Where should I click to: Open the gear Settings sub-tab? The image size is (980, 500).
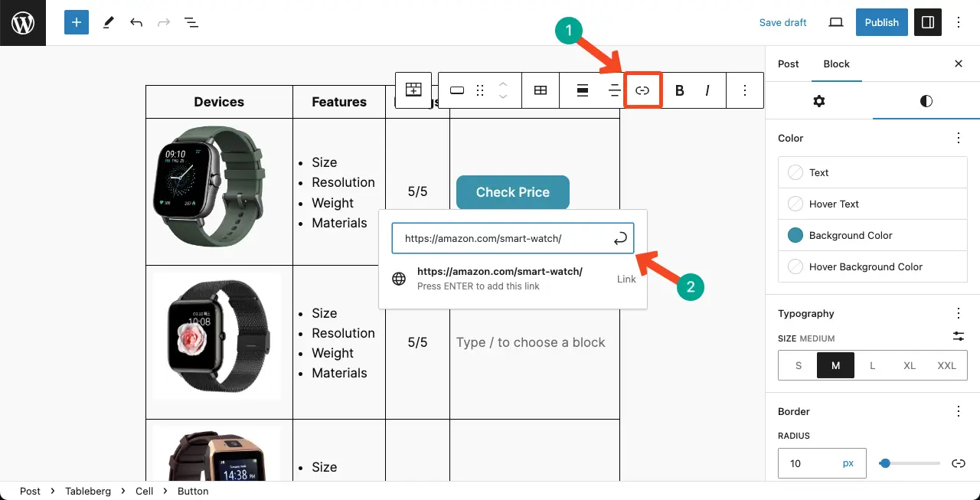pyautogui.click(x=819, y=101)
